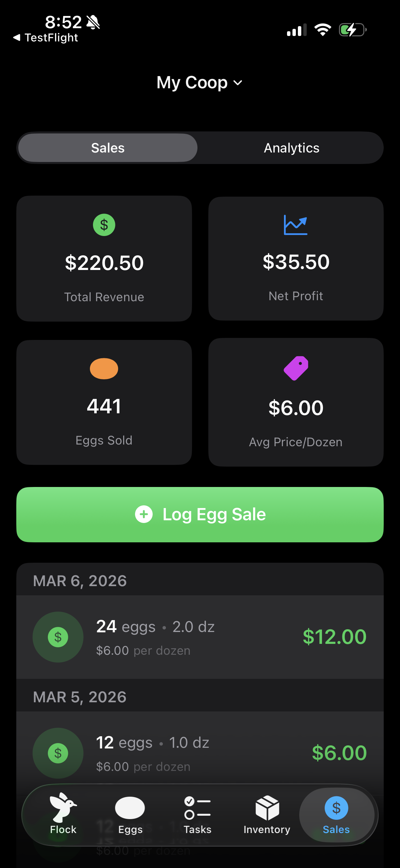Image resolution: width=400 pixels, height=868 pixels.
Task: Open the Mar 5 sale of 12 eggs
Action: [x=200, y=753]
